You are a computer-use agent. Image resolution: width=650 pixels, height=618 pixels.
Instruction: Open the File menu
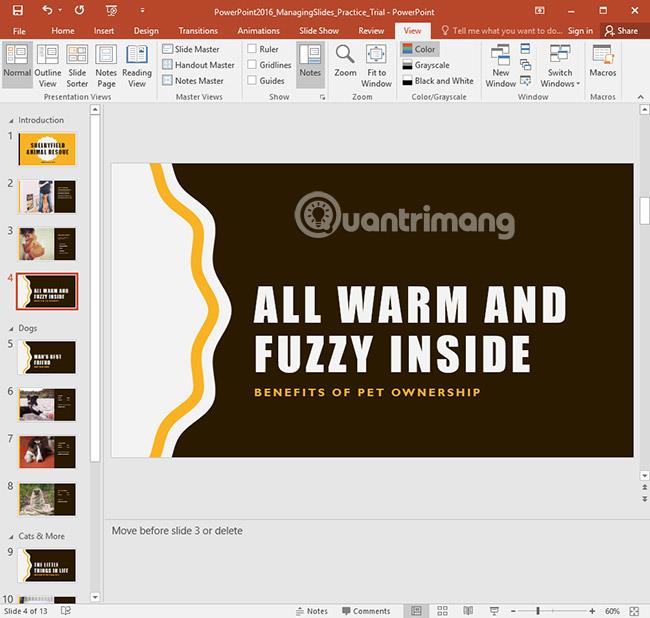(x=19, y=31)
